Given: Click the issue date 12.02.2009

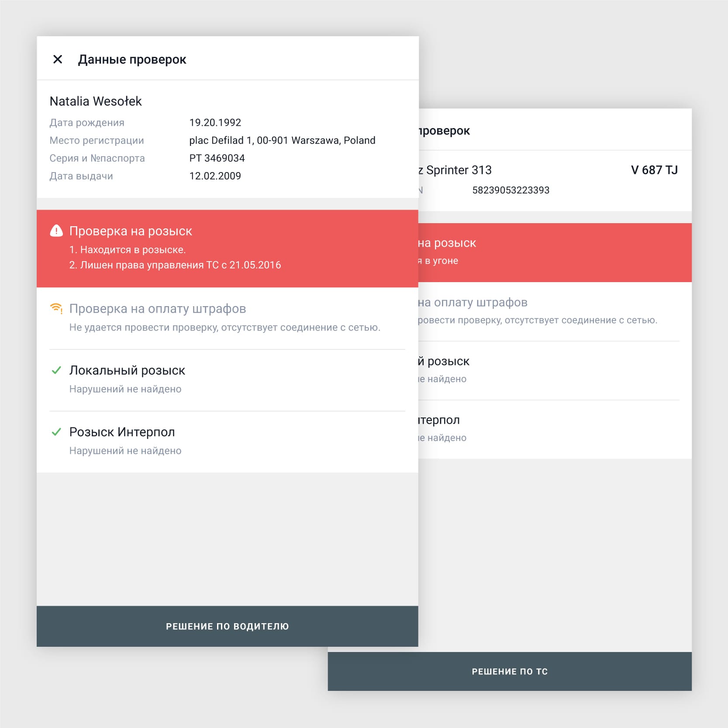Looking at the screenshot, I should 215,176.
